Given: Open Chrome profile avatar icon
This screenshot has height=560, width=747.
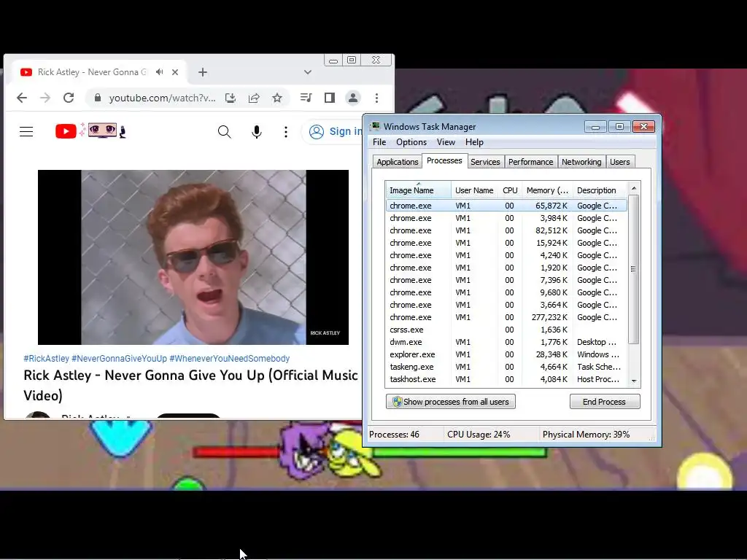Looking at the screenshot, I should tap(353, 98).
